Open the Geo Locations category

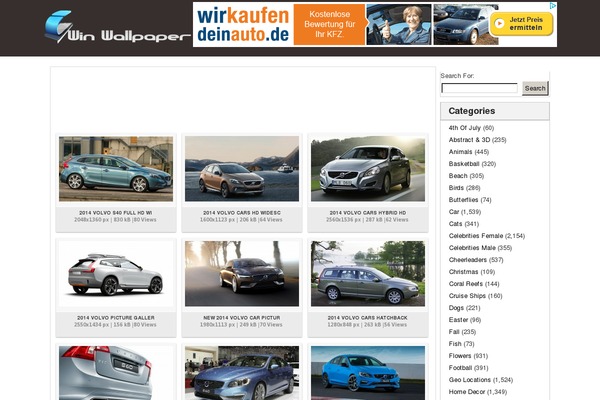click(470, 380)
